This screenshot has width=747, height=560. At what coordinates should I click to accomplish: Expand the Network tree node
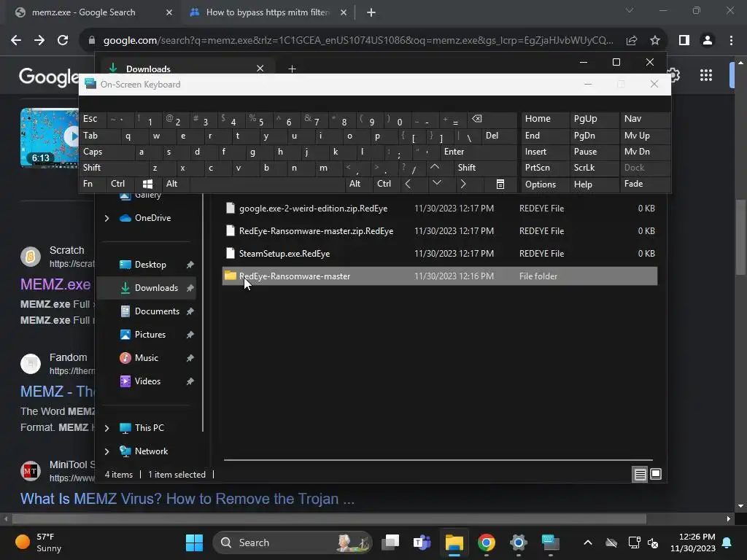[107, 451]
